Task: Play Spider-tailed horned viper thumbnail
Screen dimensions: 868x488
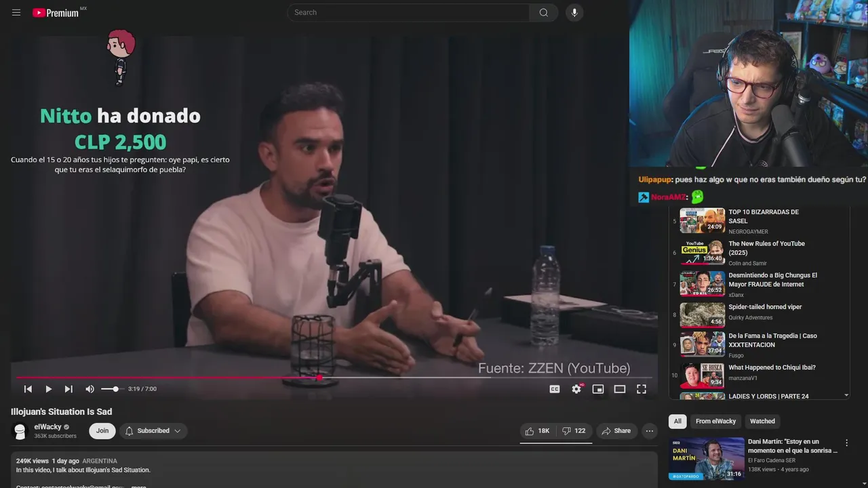Action: [x=703, y=315]
